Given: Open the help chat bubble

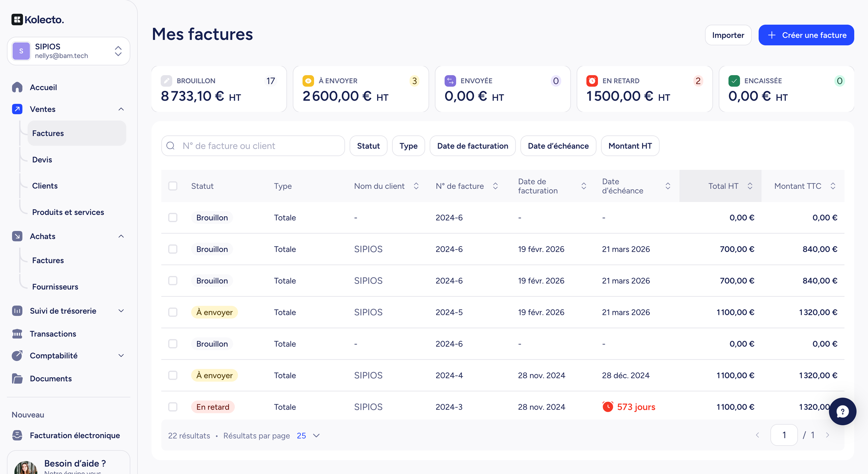Looking at the screenshot, I should (842, 411).
